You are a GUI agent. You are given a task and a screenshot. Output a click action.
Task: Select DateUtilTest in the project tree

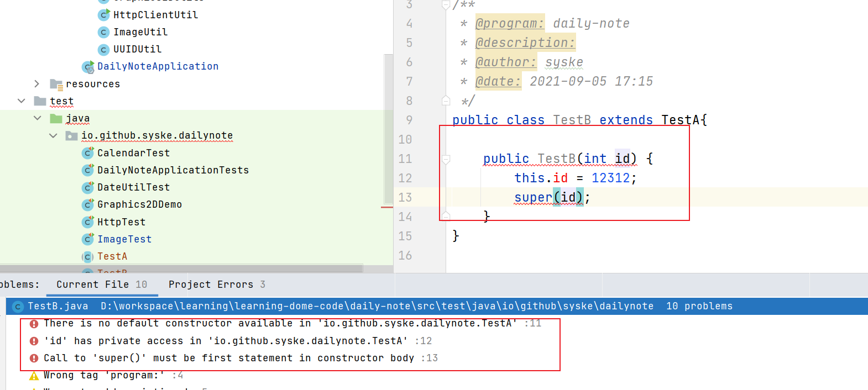pyautogui.click(x=133, y=187)
